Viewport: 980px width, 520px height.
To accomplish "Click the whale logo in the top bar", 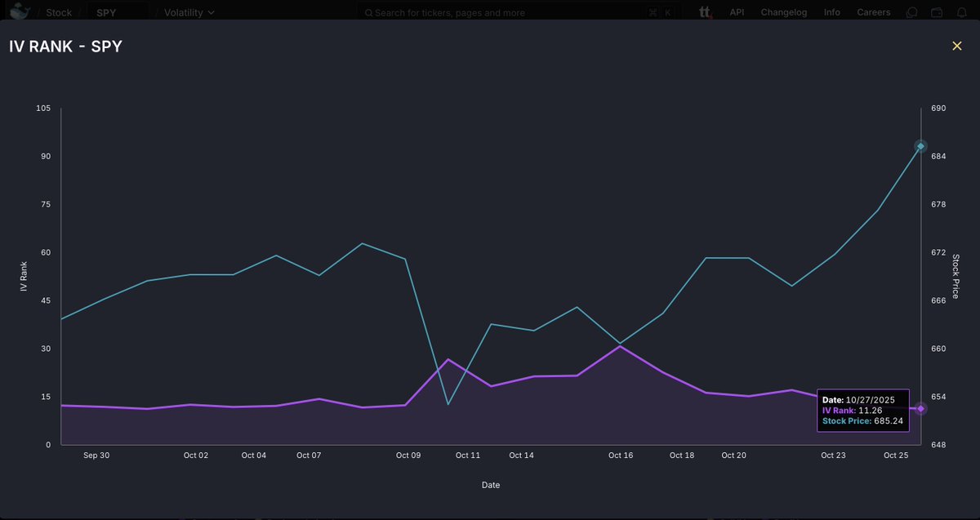I will 20,11.
